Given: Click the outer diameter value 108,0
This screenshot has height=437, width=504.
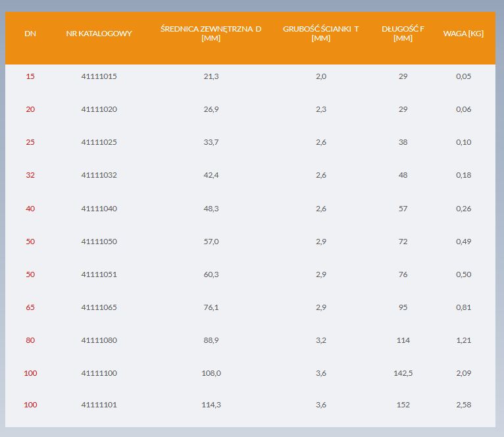Looking at the screenshot, I should (x=211, y=373).
